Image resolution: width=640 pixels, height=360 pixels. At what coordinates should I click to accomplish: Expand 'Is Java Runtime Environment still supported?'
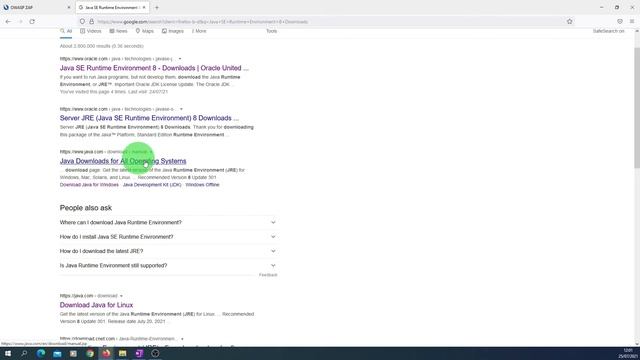point(168,265)
